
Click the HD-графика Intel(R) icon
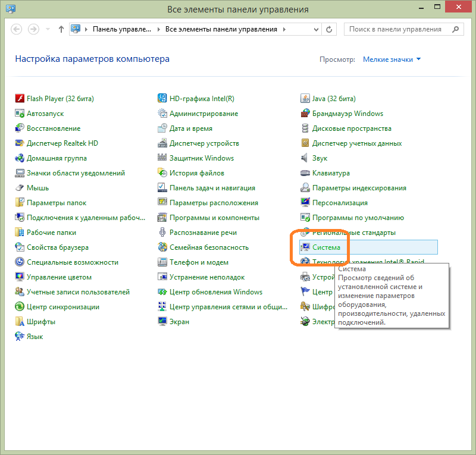[162, 98]
